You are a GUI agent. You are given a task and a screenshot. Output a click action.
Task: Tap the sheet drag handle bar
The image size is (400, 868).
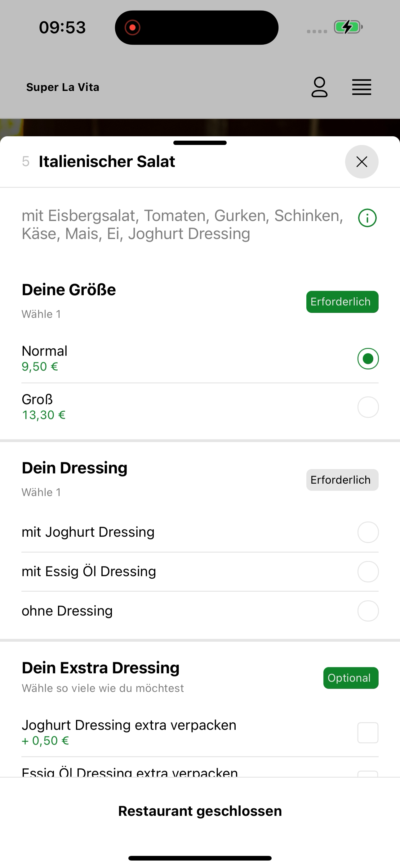(x=200, y=143)
